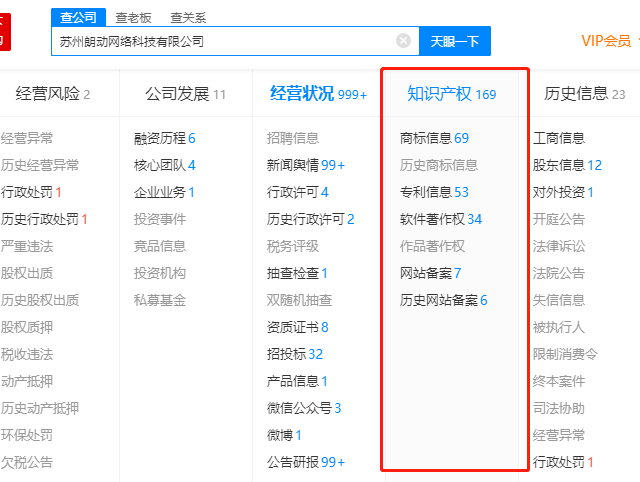
Task: Open the 公司发展 category header
Action: (185, 94)
